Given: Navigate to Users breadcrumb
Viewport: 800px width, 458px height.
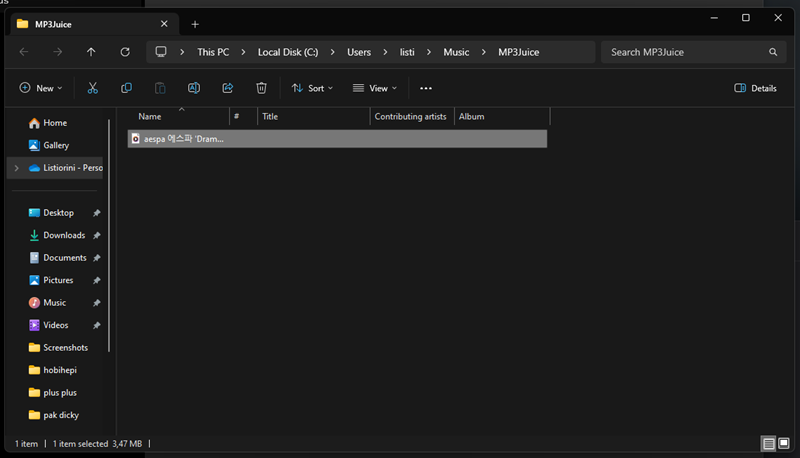Looking at the screenshot, I should pyautogui.click(x=359, y=52).
